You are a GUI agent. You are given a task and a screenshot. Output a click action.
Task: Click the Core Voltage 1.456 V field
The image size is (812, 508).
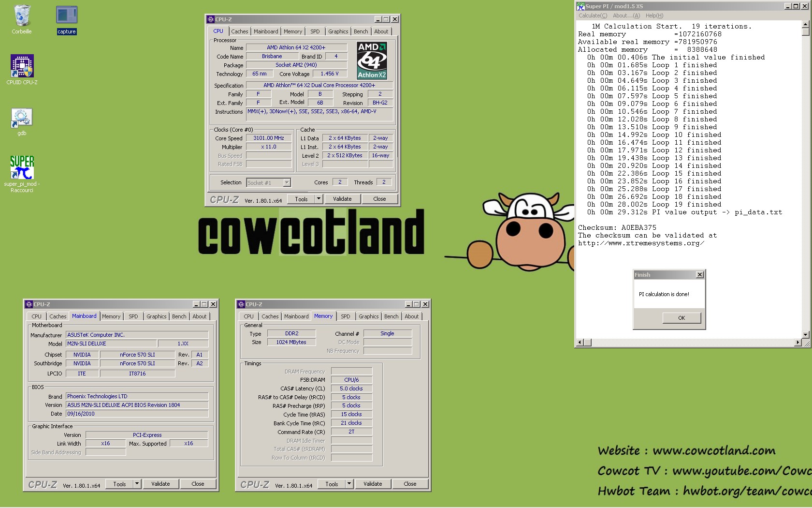click(x=330, y=74)
